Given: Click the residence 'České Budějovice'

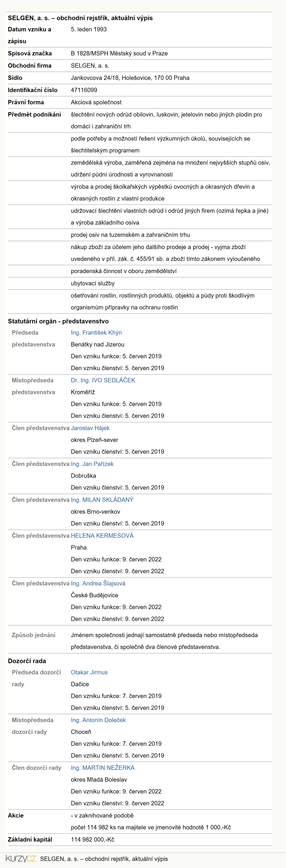Looking at the screenshot, I should (94, 595).
